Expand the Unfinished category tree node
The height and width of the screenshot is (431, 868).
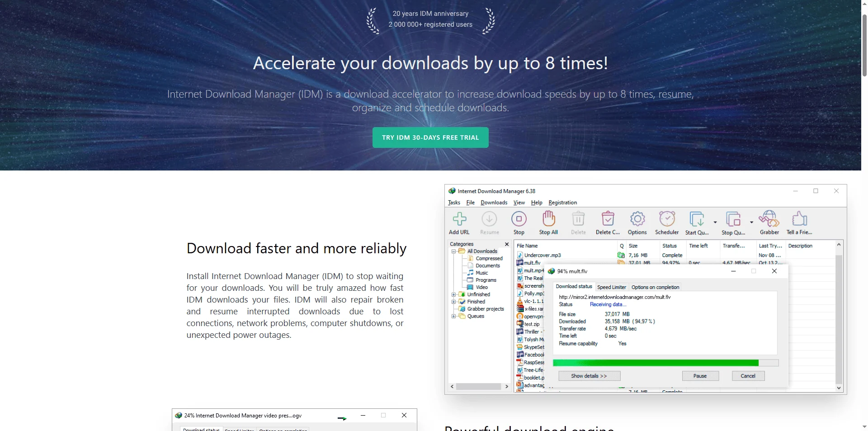click(x=453, y=294)
